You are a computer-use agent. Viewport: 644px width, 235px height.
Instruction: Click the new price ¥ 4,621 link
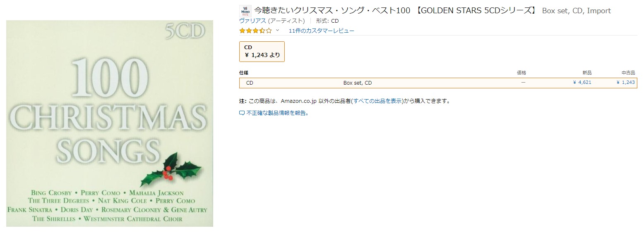click(x=582, y=83)
